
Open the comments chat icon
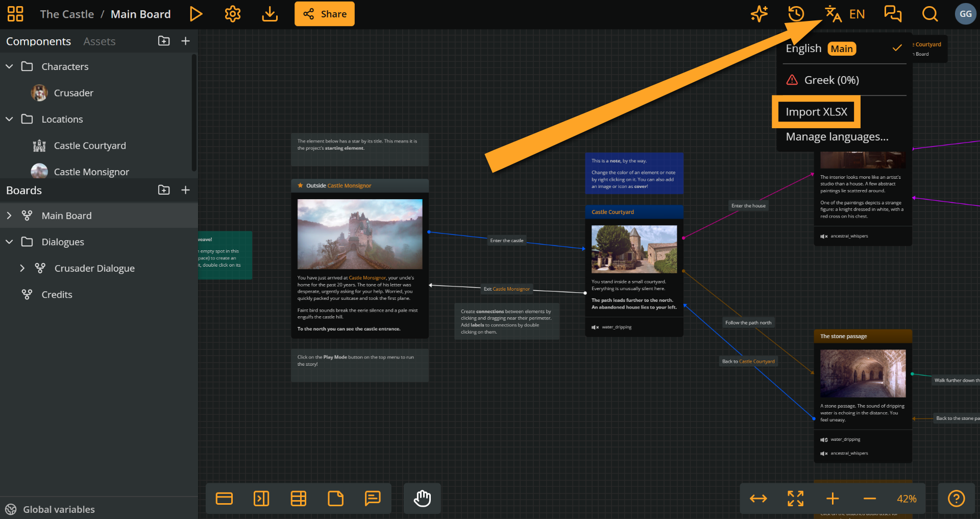(893, 14)
